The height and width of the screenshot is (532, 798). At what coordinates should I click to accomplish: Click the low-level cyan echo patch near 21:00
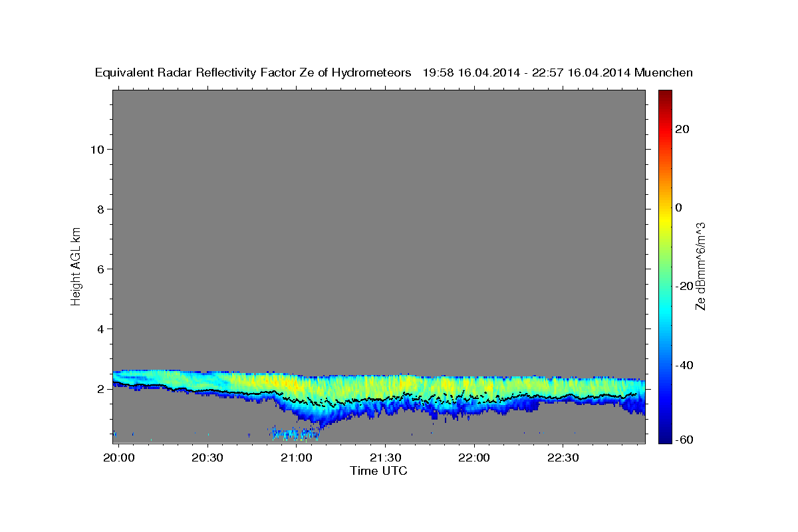pyautogui.click(x=295, y=434)
